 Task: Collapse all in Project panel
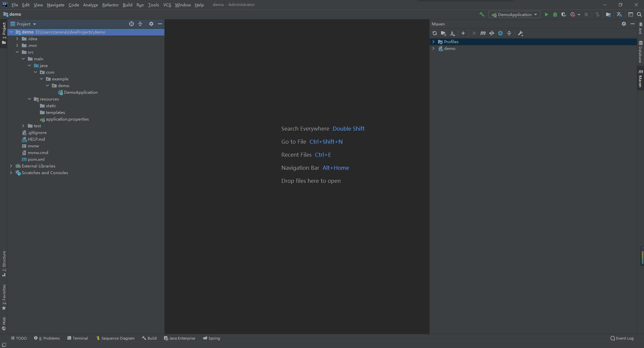140,24
